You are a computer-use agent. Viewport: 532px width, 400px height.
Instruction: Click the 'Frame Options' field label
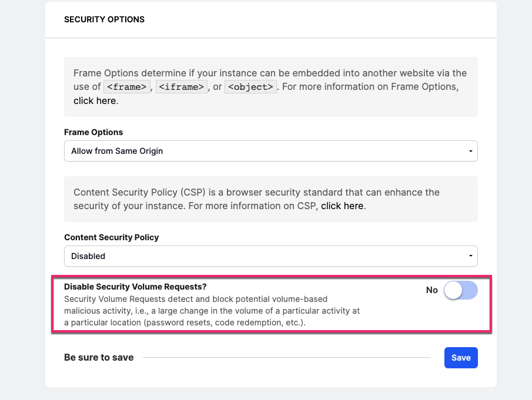pos(93,132)
